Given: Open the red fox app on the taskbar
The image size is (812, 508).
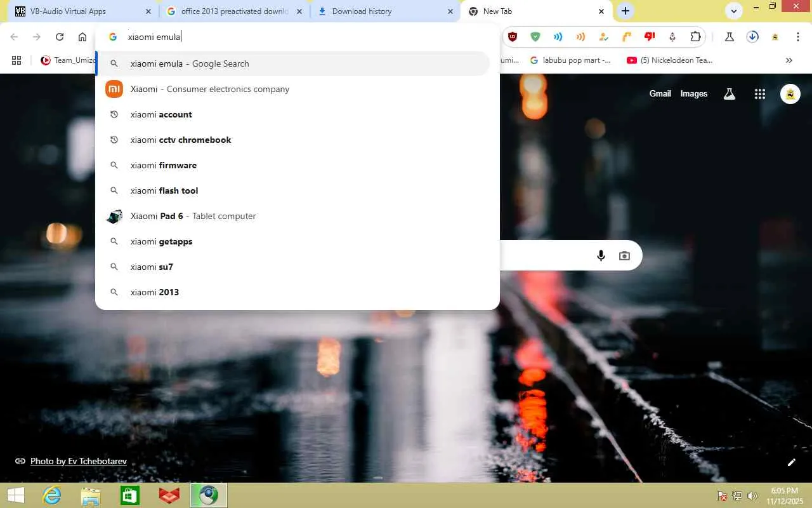Looking at the screenshot, I should (x=169, y=495).
